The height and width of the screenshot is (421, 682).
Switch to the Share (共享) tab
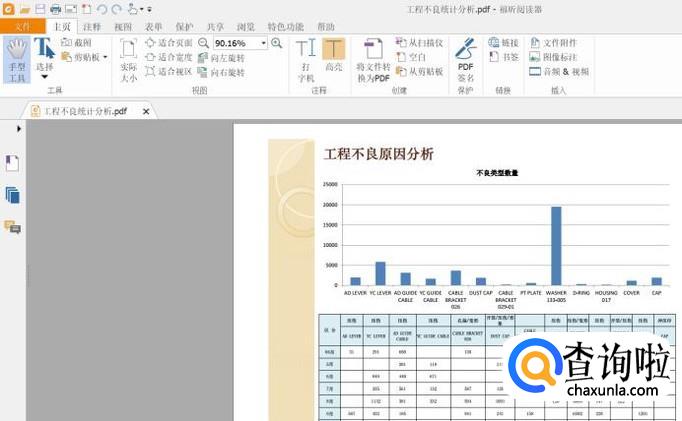pos(215,27)
